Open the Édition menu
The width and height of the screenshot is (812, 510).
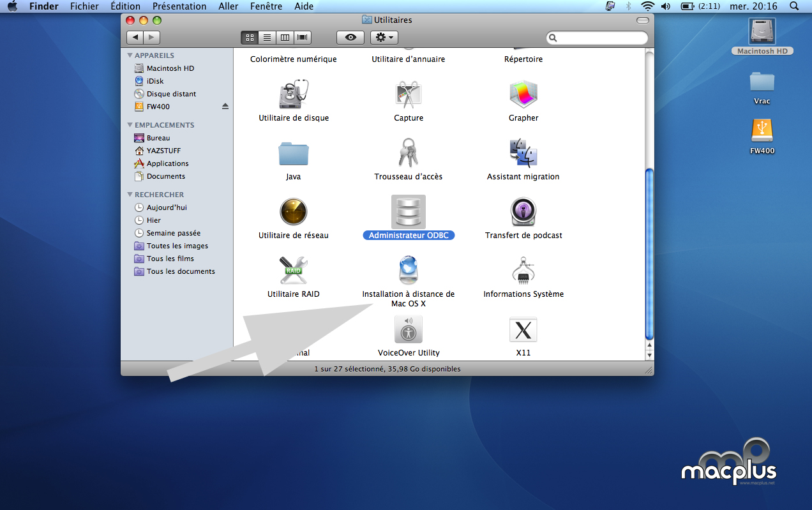coord(125,6)
